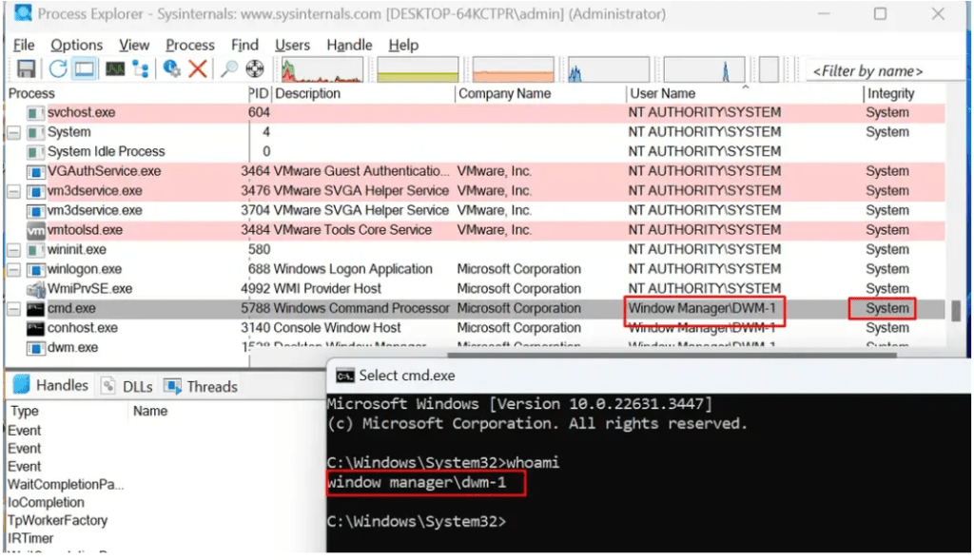Collapse the cmd.exe tree node
Viewport: 974px width, 560px height.
pos(13,309)
